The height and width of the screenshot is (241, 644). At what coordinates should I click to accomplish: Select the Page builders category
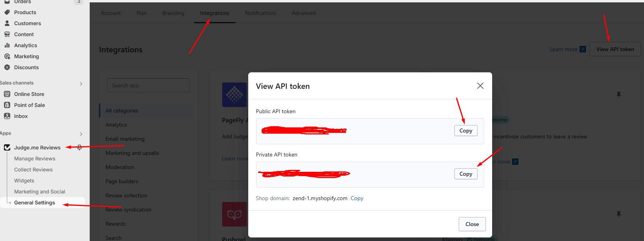click(x=122, y=181)
